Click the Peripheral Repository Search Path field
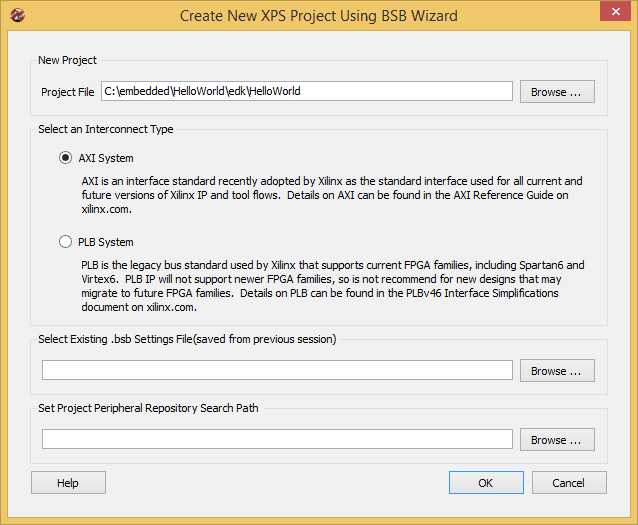Viewport: 638px width, 525px height. pyautogui.click(x=277, y=439)
